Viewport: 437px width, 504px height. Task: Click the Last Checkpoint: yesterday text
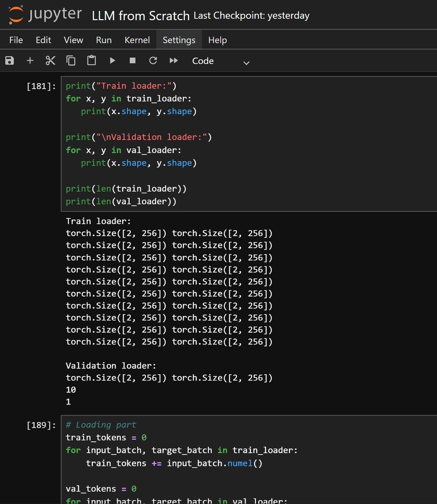point(251,16)
